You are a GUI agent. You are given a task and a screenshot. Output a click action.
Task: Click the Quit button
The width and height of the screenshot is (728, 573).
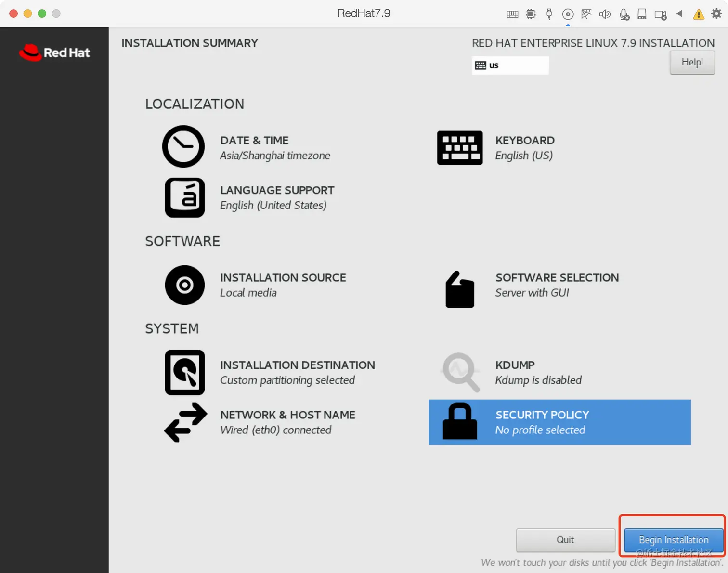click(565, 540)
